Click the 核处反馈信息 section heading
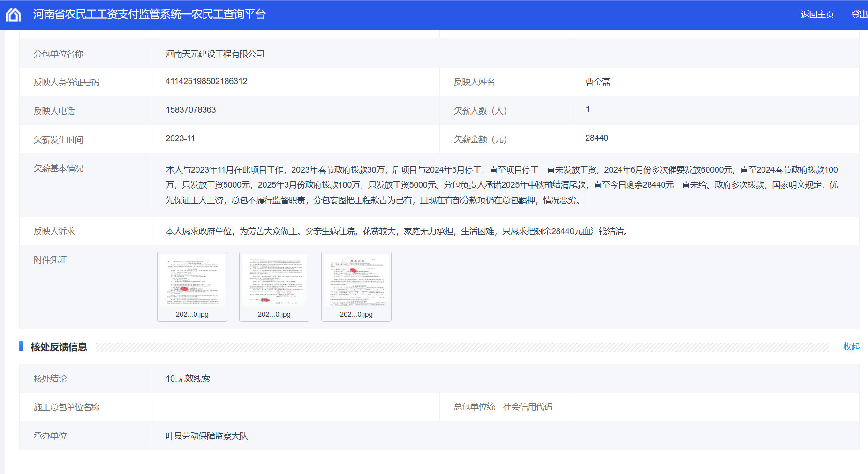Viewport: 868px width, 474px height. [59, 347]
